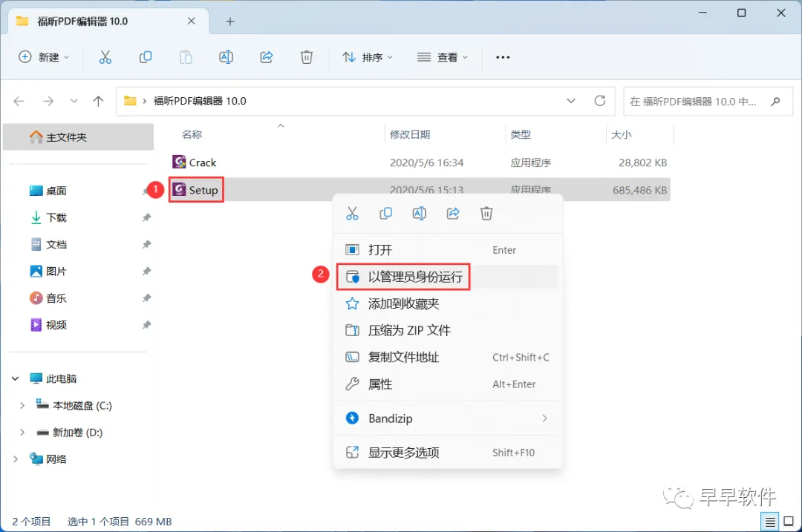Viewport: 802px width, 532px height.
Task: Choose 属性 in the context menu
Action: [x=448, y=384]
